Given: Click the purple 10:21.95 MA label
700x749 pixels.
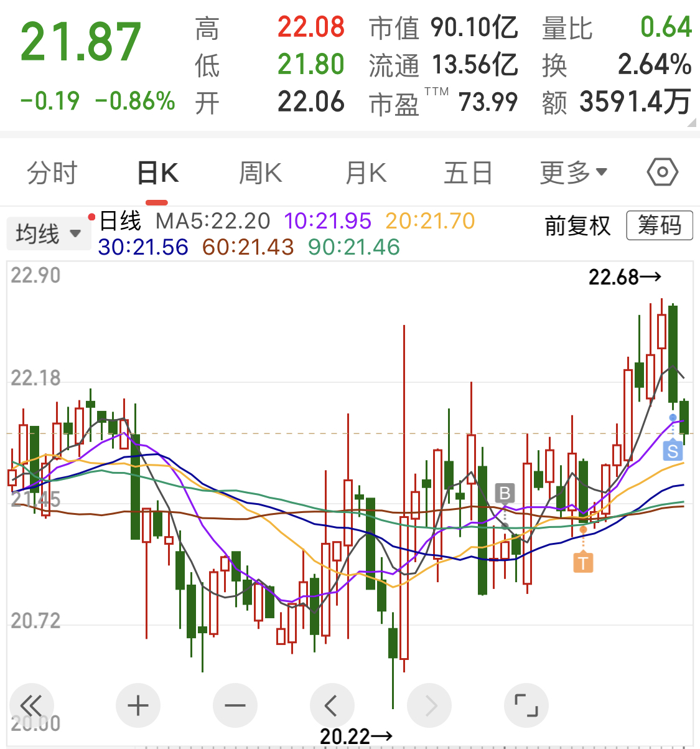Looking at the screenshot, I should coord(328,221).
